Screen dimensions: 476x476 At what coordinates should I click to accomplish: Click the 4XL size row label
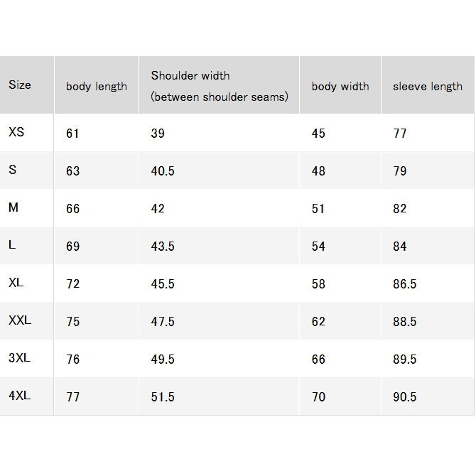tap(19, 396)
